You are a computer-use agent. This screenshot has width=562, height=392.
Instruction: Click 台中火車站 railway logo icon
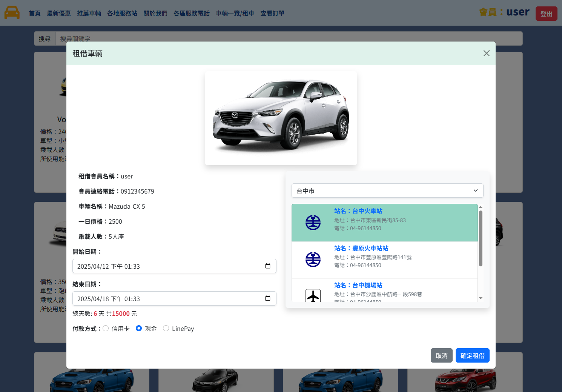313,223
